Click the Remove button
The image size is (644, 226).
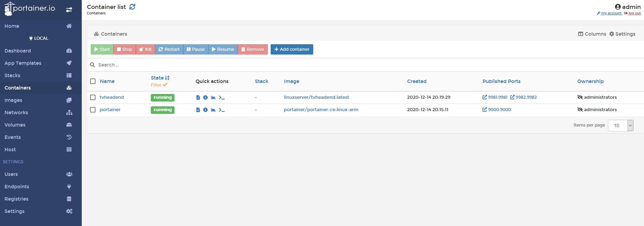point(253,49)
